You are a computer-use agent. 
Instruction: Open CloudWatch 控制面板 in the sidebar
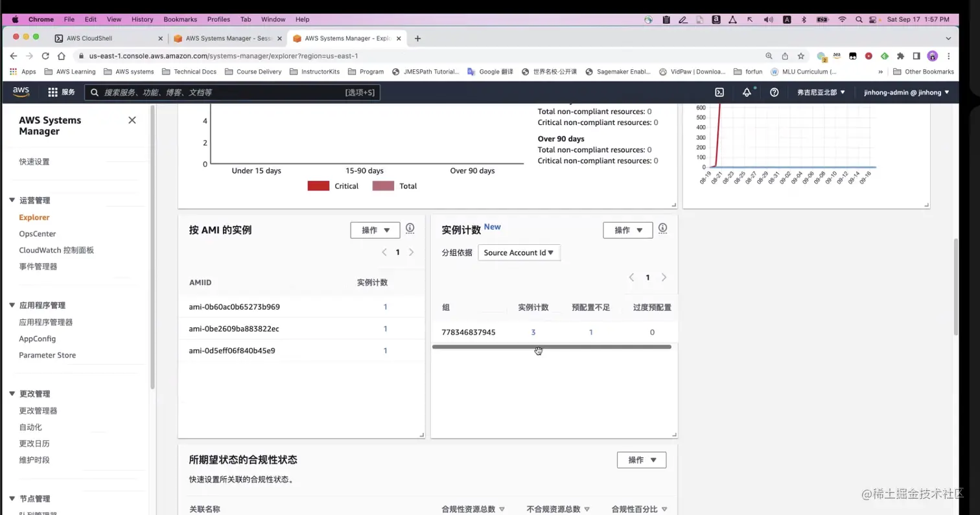point(56,250)
